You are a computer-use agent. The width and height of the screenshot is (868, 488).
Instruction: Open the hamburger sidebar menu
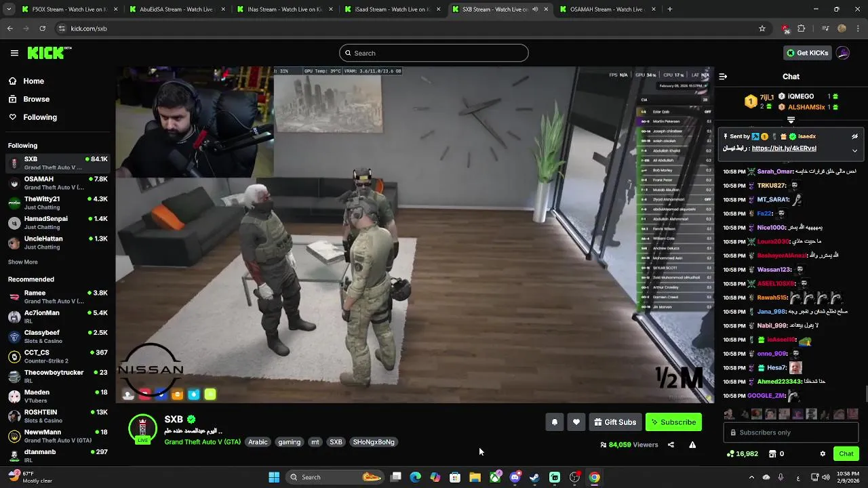point(14,53)
